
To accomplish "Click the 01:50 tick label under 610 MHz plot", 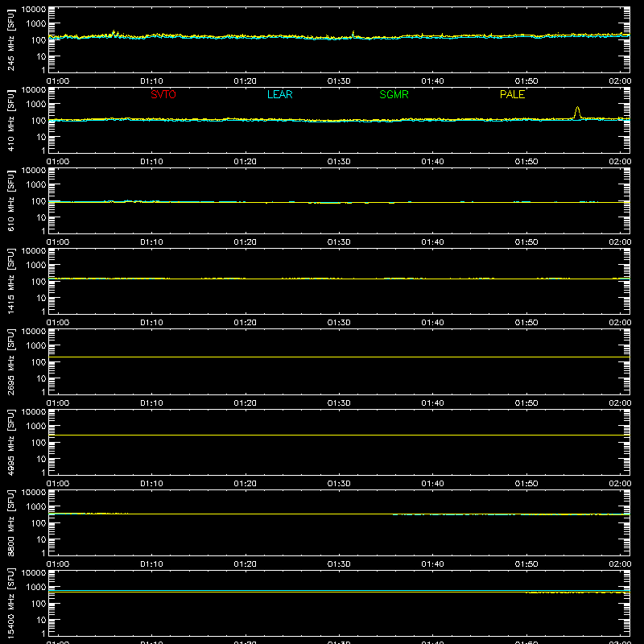I will click(526, 242).
